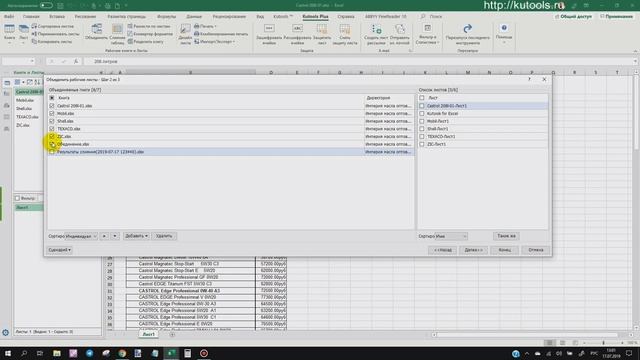
Task: Click Конвертер форматов in the ribbon
Action: click(x=150, y=34)
